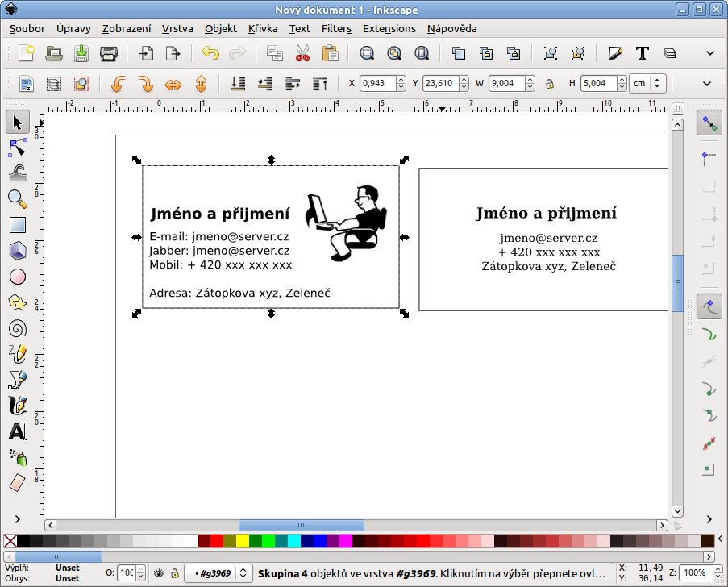Screen dimensions: 728x587
Task: Open the Filters menu
Action: (x=336, y=28)
